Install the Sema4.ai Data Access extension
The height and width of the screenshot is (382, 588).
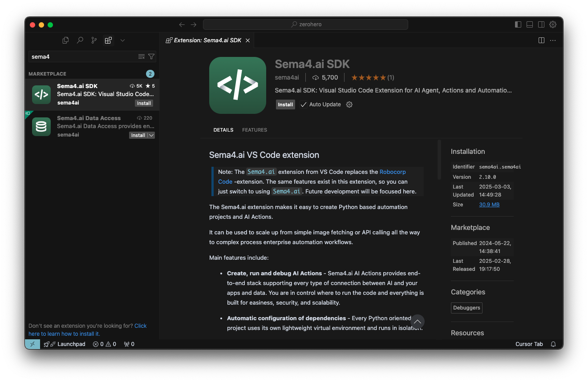[x=138, y=135]
